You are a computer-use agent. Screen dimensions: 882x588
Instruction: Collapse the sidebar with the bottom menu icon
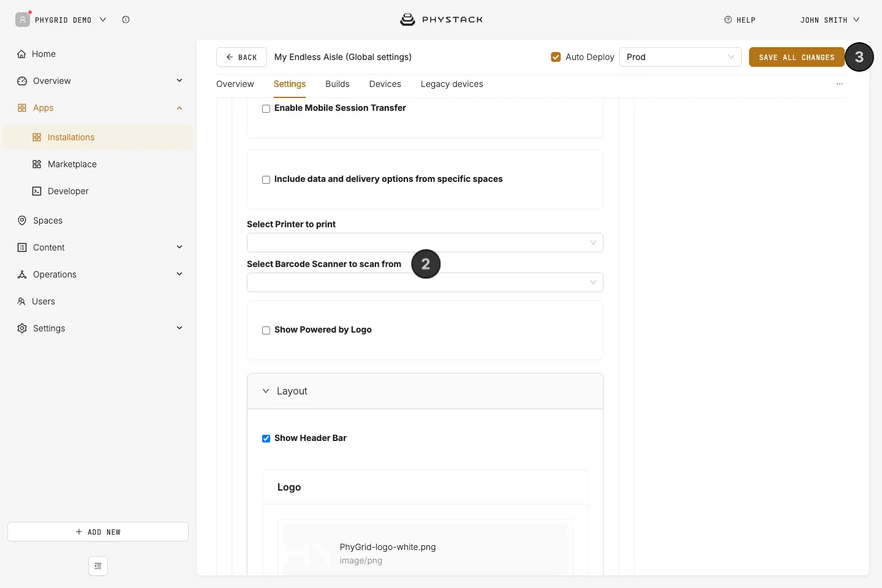(98, 566)
